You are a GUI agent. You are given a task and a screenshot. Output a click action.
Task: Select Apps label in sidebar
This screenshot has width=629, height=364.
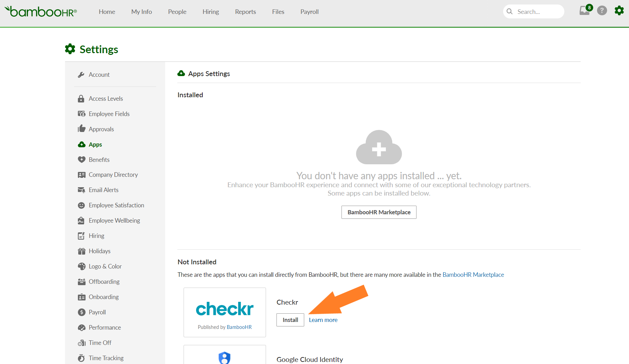click(95, 144)
